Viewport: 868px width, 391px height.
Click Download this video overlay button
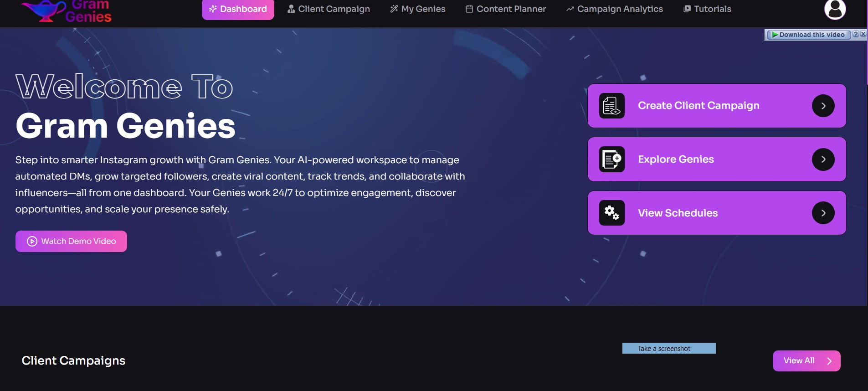(808, 35)
